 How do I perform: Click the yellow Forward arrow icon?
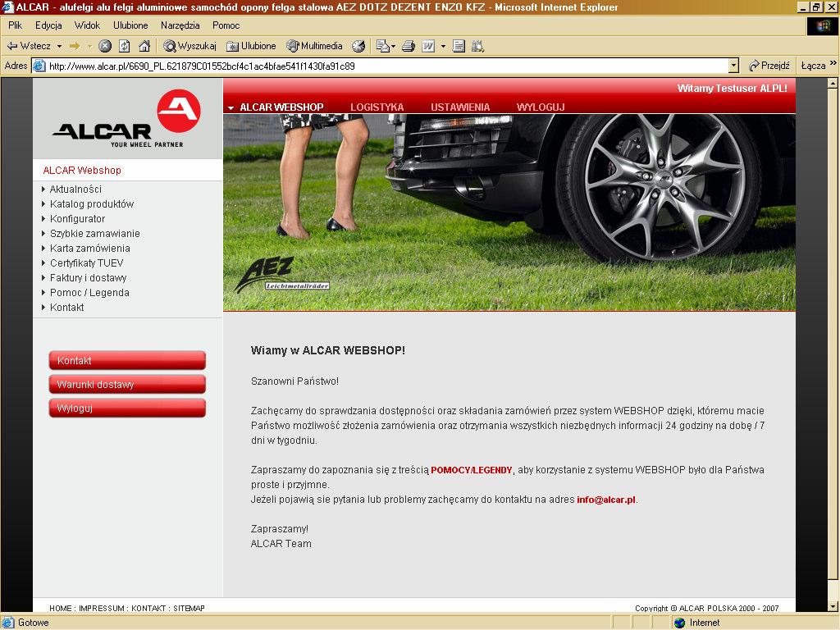coord(75,46)
